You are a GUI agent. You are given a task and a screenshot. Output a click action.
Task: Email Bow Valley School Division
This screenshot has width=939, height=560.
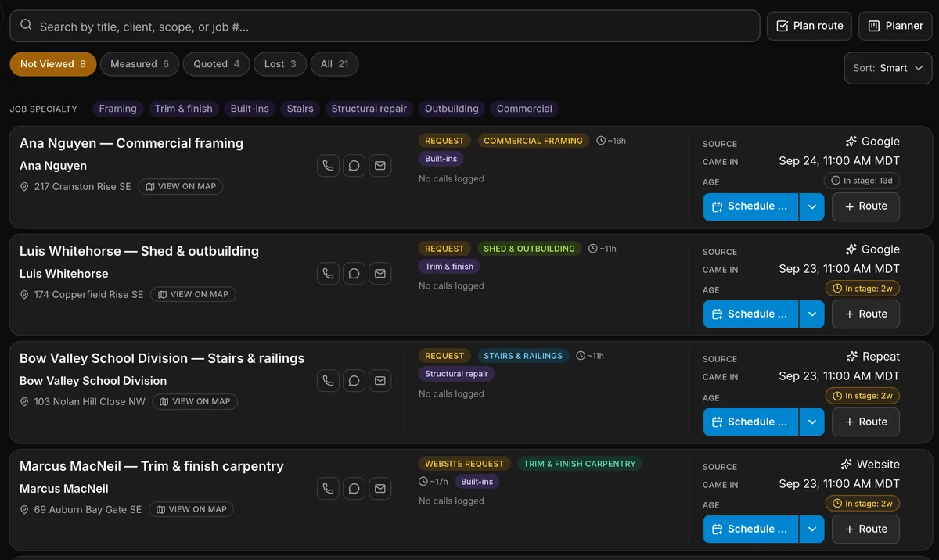coord(380,381)
